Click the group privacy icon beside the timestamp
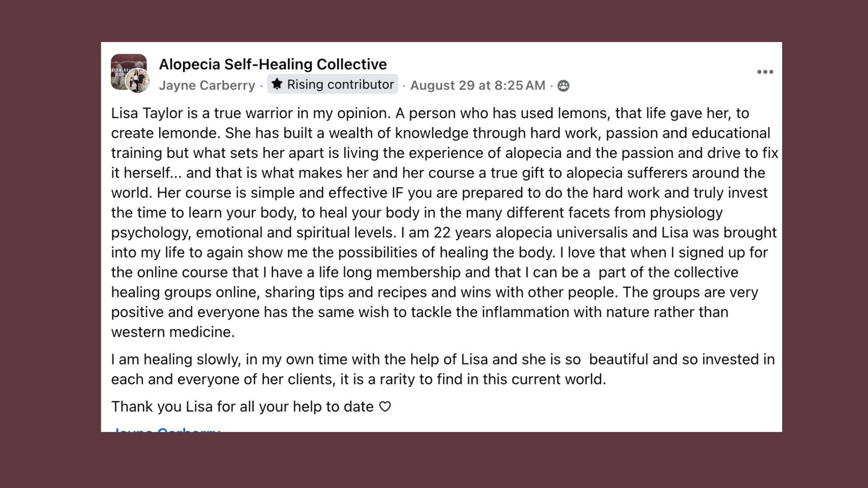This screenshot has width=868, height=488. coord(563,85)
